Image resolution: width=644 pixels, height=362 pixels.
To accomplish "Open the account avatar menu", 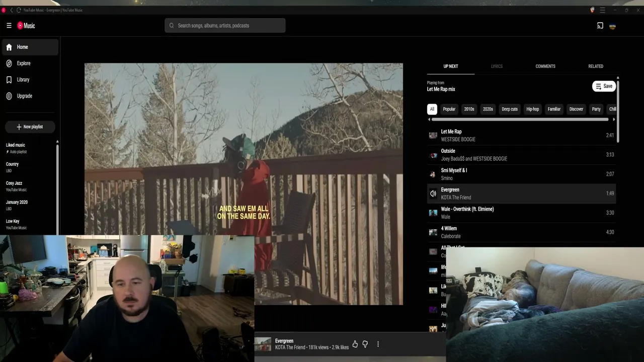I will [x=612, y=26].
